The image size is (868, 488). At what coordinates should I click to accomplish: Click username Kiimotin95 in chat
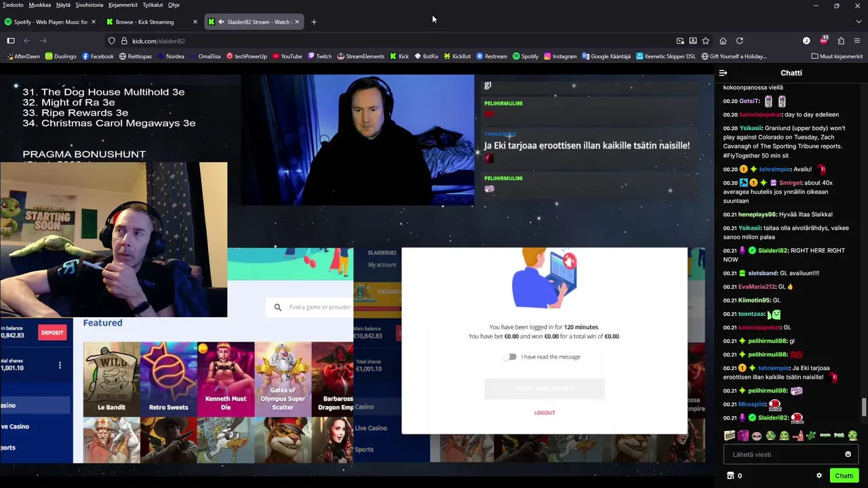754,300
